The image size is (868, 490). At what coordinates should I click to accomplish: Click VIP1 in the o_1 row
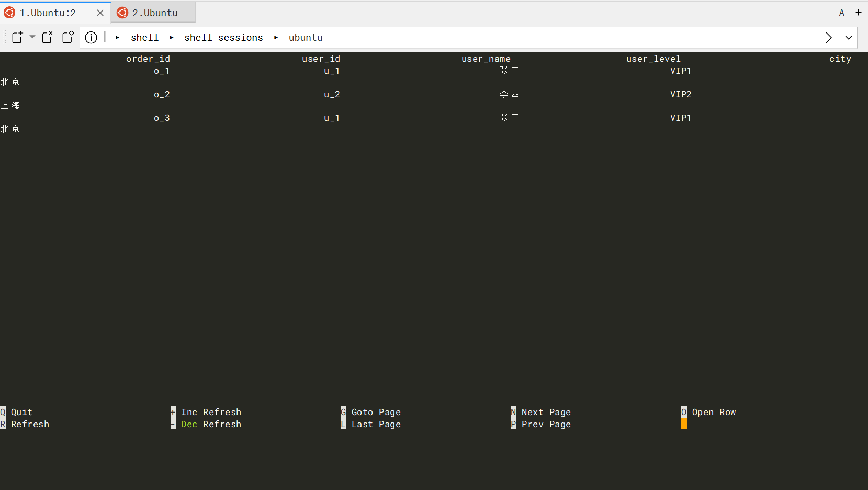(681, 71)
